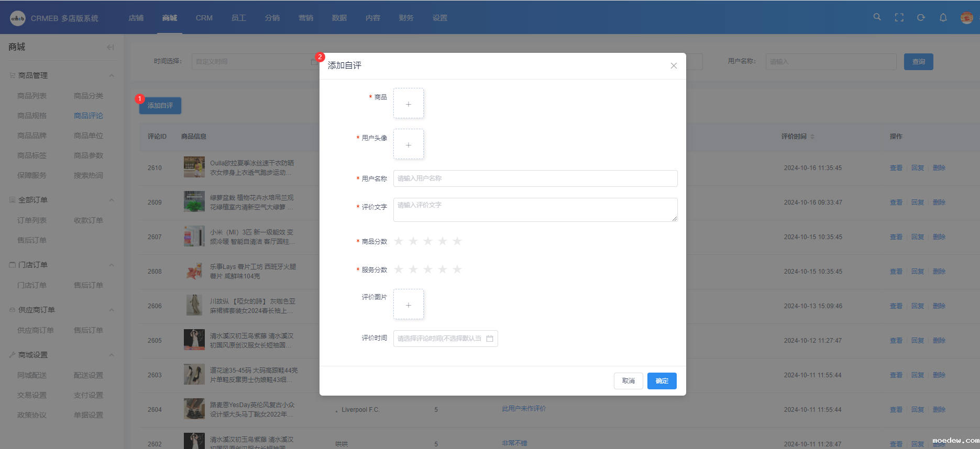980x449 pixels.
Task: Click the search icon in top header
Action: [x=877, y=17]
